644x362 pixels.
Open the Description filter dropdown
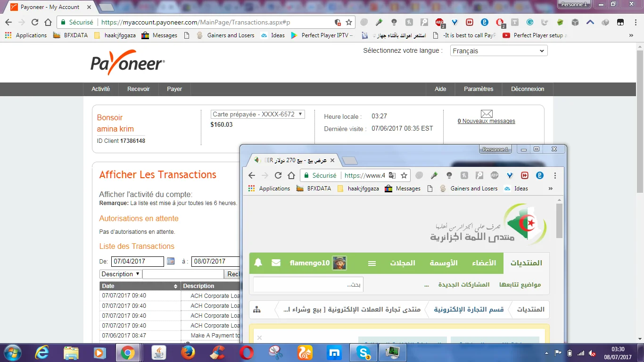click(121, 274)
